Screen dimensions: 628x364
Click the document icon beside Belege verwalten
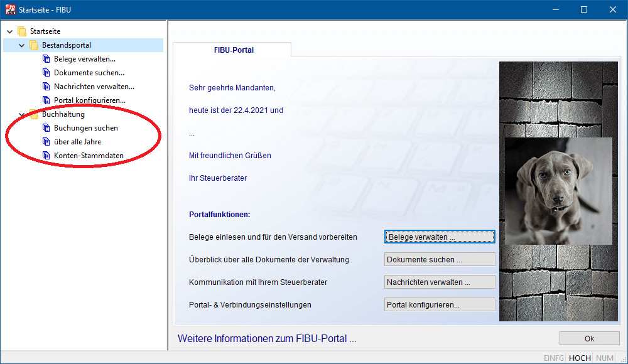(x=46, y=59)
